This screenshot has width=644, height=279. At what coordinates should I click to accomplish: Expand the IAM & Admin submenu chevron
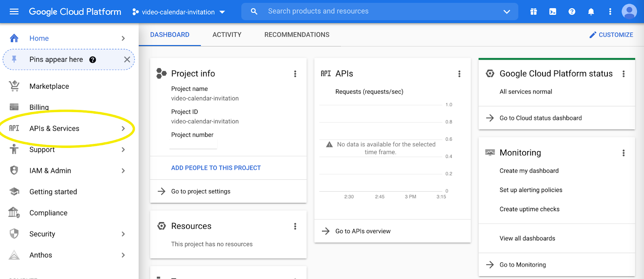point(123,171)
